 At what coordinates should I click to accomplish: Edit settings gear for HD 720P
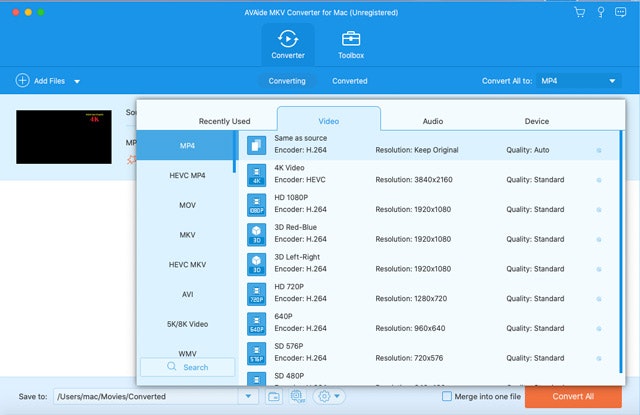coord(599,299)
